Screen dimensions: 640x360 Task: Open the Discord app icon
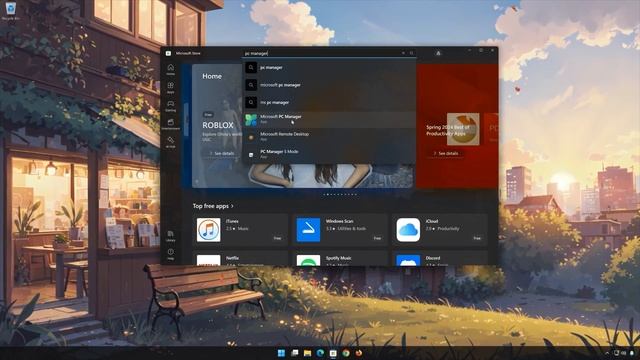[408, 260]
